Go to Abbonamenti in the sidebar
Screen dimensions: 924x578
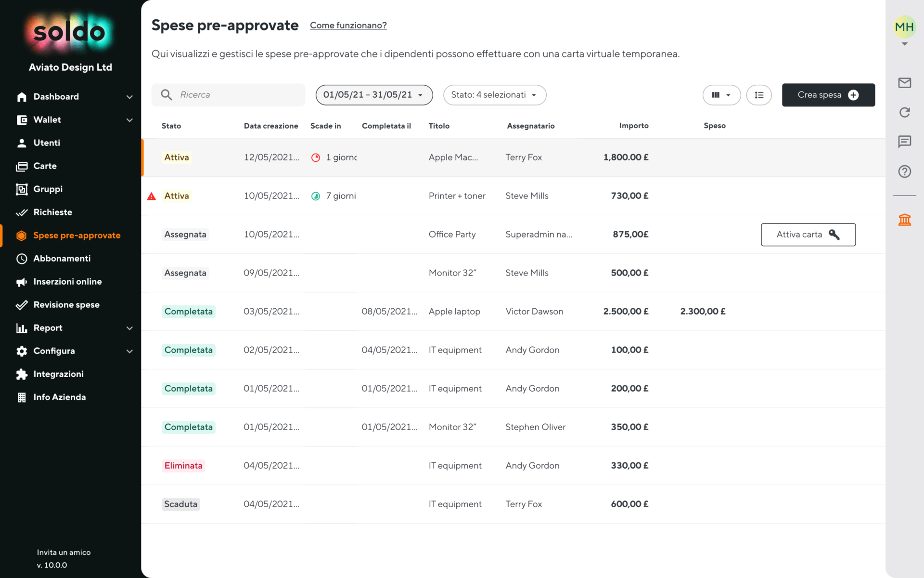click(x=62, y=259)
